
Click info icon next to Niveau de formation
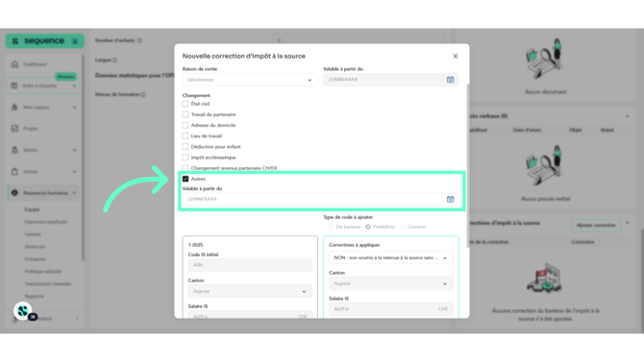[x=143, y=94]
